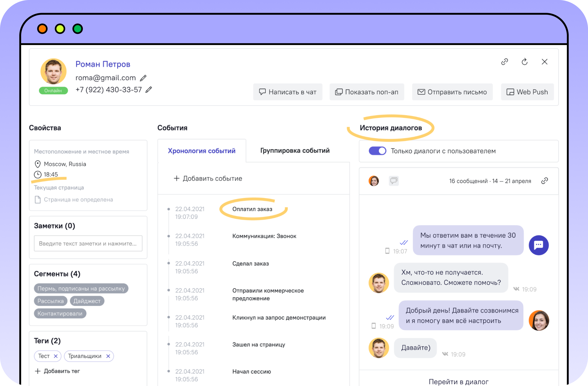
Task: Toggle Только диалоги с пользователем switch
Action: point(377,151)
